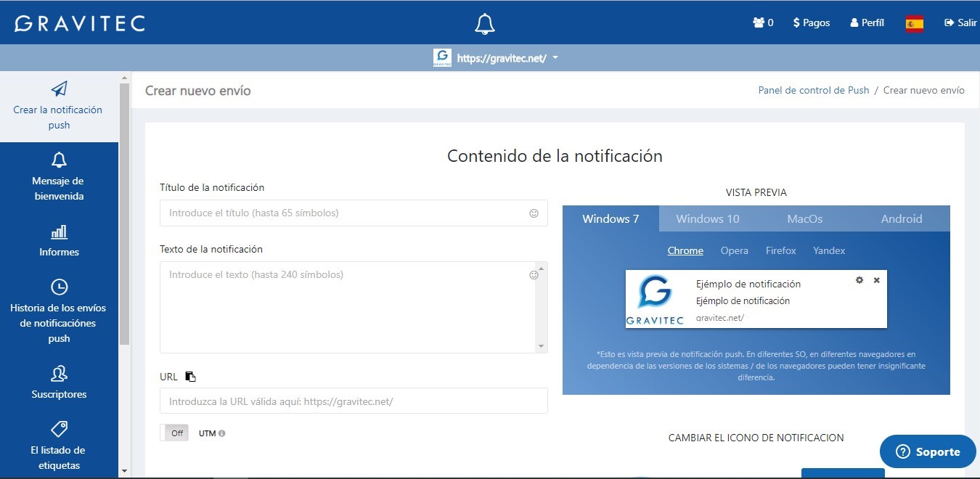Open emoji picker for the title field
The height and width of the screenshot is (479, 980).
534,213
